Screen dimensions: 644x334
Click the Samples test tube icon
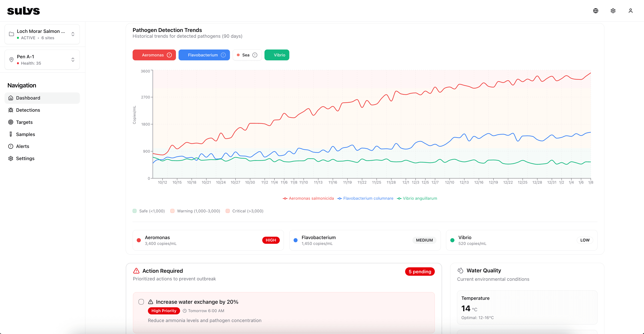pos(11,134)
